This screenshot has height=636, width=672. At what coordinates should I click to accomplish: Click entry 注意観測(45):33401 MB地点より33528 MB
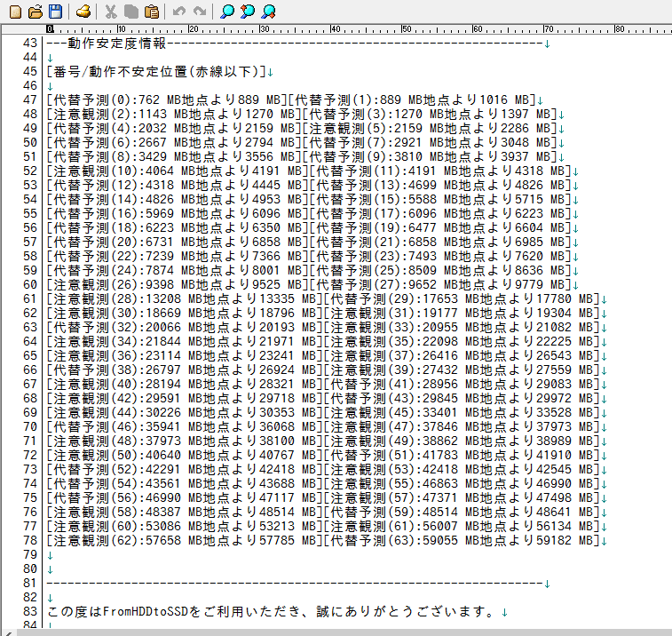coord(462,412)
